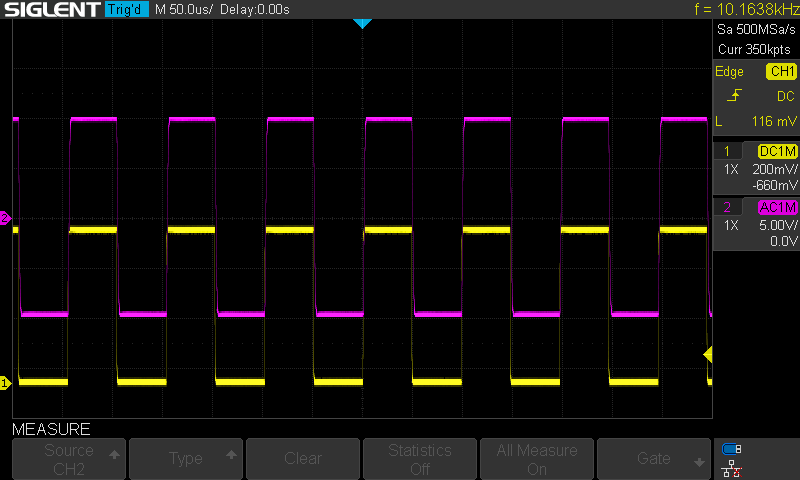Image resolution: width=800 pixels, height=480 pixels.
Task: Click the SIGLENT logo
Action: click(52, 9)
